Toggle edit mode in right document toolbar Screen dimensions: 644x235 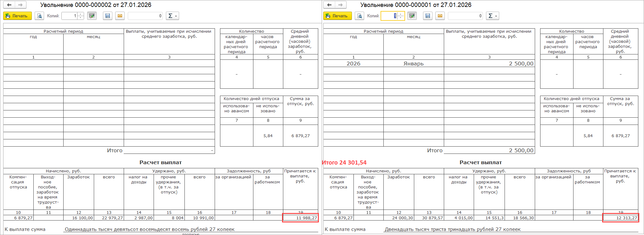pyautogui.click(x=412, y=16)
